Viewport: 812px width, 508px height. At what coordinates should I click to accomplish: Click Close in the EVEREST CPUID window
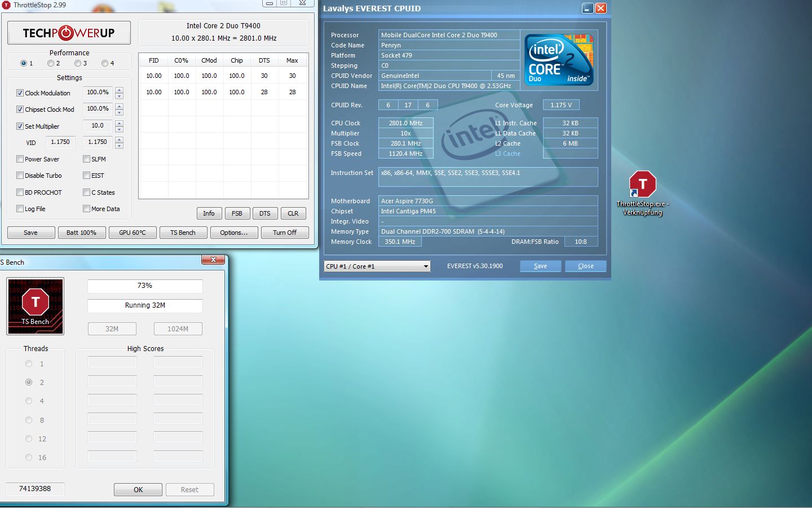click(586, 266)
